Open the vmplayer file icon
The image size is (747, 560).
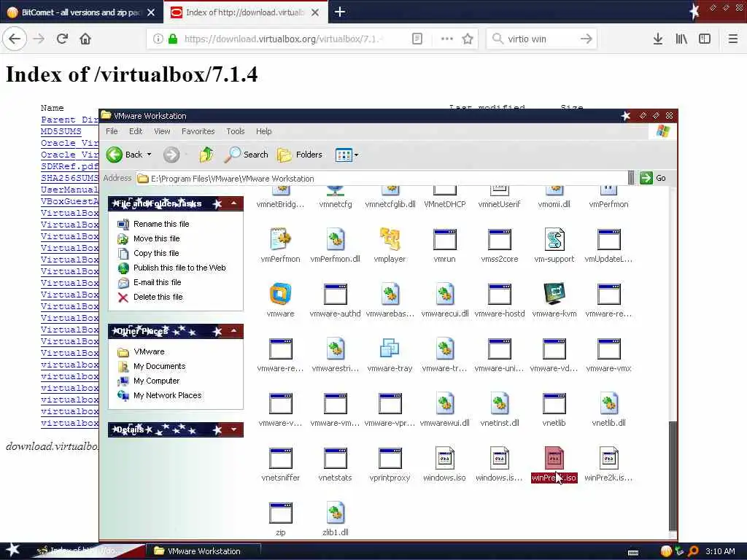coord(390,239)
